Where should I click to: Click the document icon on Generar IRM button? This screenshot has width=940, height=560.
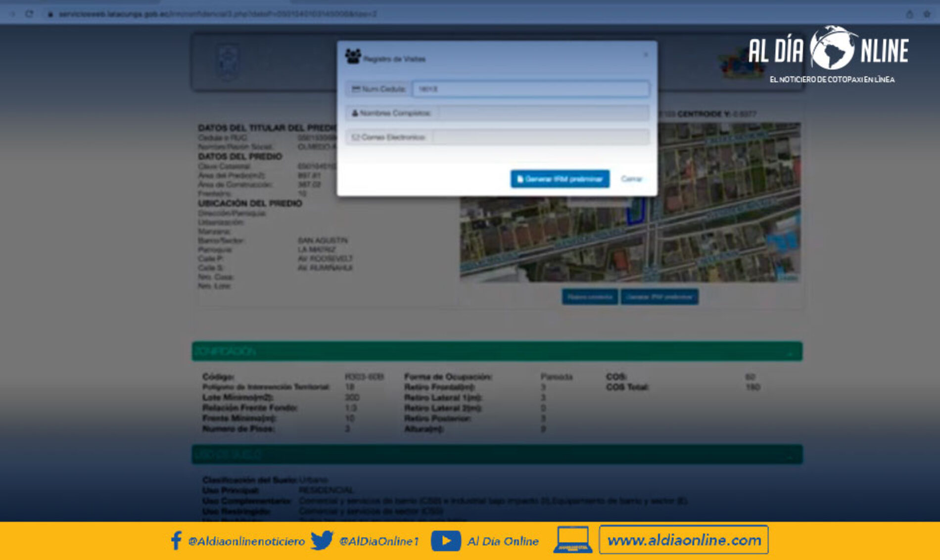[519, 179]
